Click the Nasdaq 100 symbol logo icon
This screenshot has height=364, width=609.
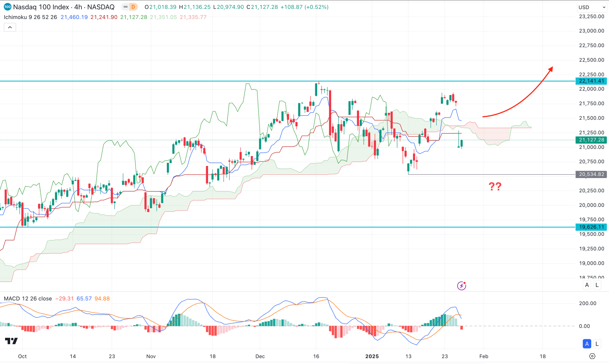pos(7,7)
